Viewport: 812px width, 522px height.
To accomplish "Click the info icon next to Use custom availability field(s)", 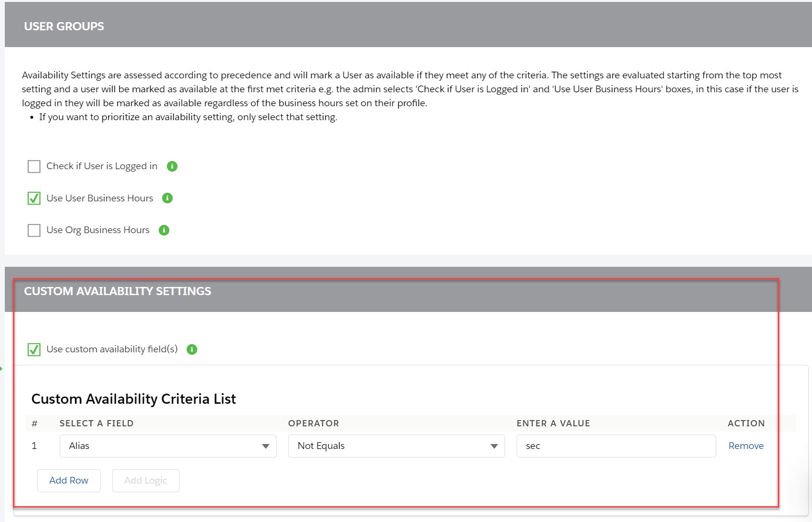I will (x=191, y=349).
